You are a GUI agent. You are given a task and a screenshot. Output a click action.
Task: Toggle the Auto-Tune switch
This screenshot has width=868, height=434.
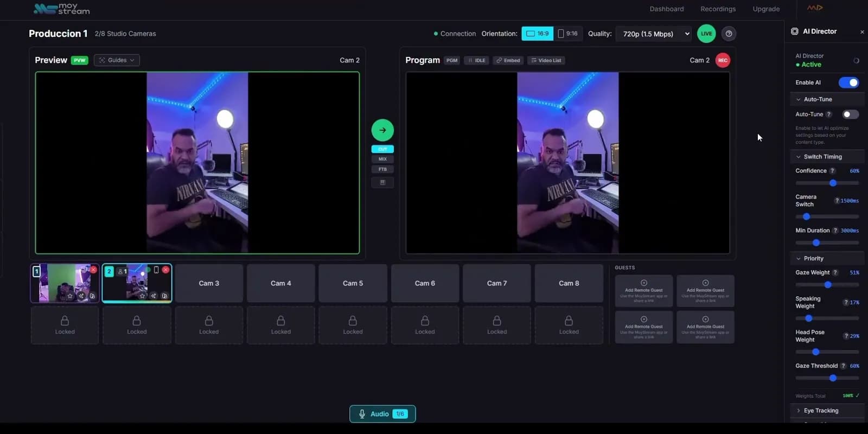pyautogui.click(x=850, y=114)
